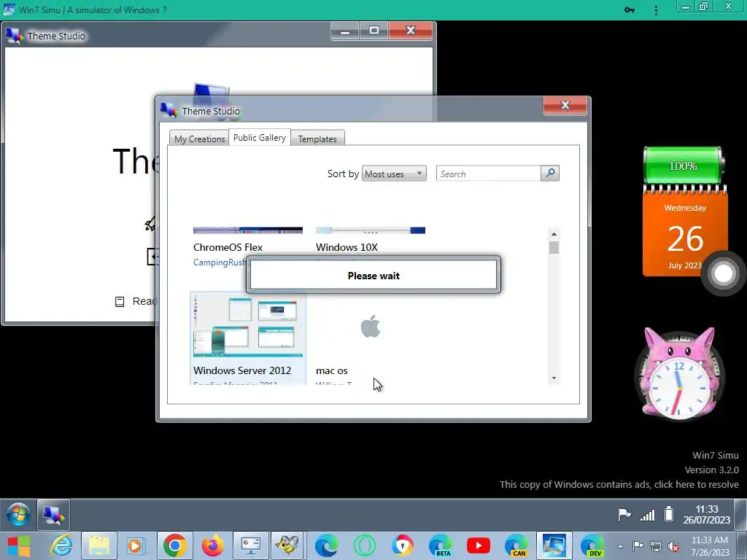
Task: Click the magnifier search button
Action: pos(550,174)
